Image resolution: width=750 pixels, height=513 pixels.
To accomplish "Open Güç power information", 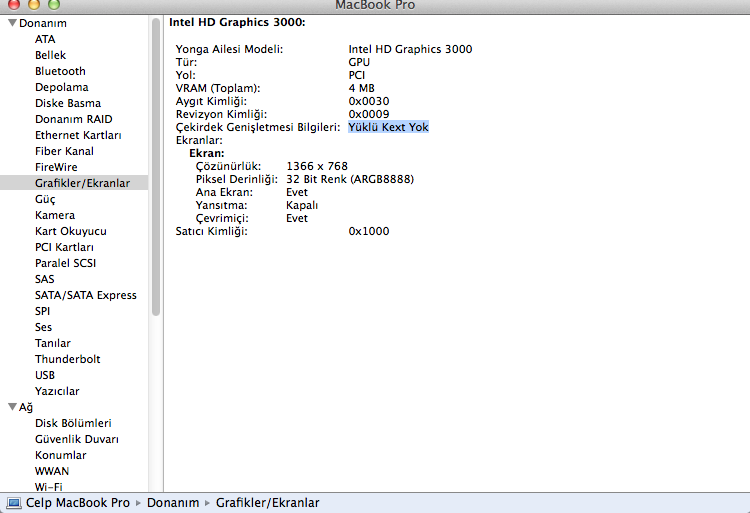I will click(45, 199).
